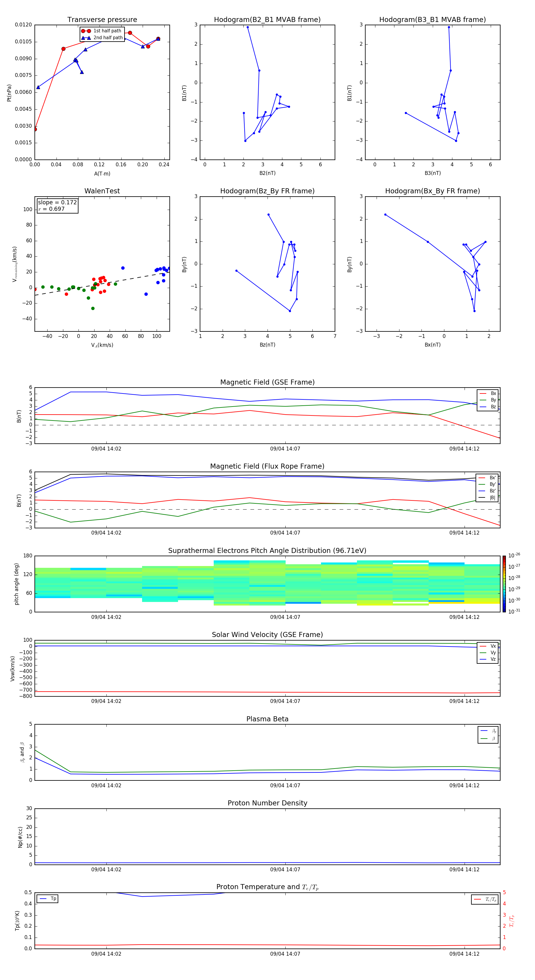Click the β entry in Plasma Beta legend

point(488,739)
